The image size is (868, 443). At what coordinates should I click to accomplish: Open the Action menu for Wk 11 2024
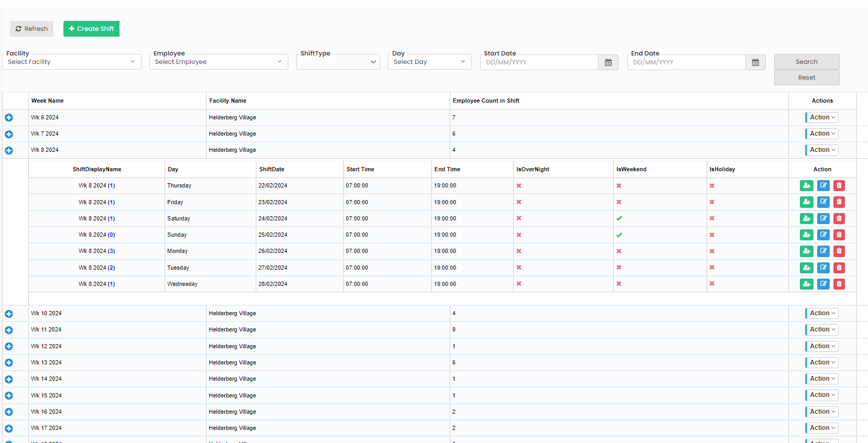tap(821, 330)
